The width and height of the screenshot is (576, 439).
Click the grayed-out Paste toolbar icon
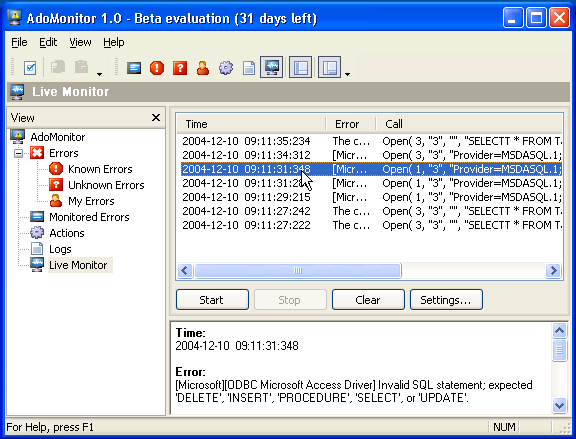(81, 68)
